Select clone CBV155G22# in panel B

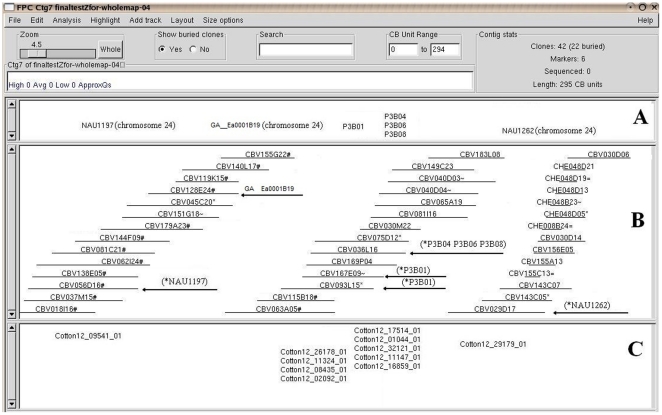[x=256, y=155]
